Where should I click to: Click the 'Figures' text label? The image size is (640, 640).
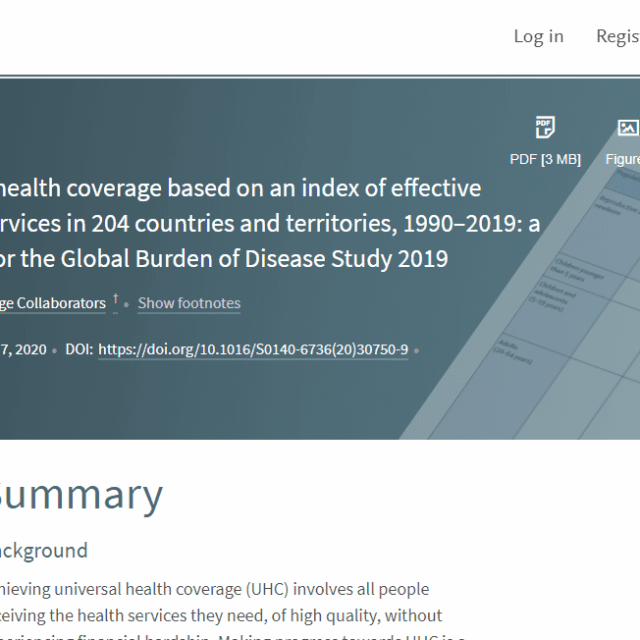pos(622,159)
